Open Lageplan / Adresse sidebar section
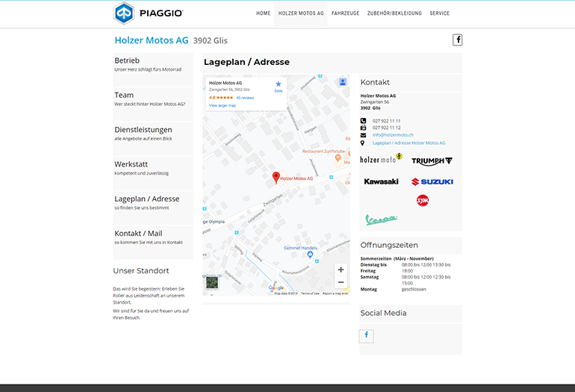575x392 pixels. point(153,208)
